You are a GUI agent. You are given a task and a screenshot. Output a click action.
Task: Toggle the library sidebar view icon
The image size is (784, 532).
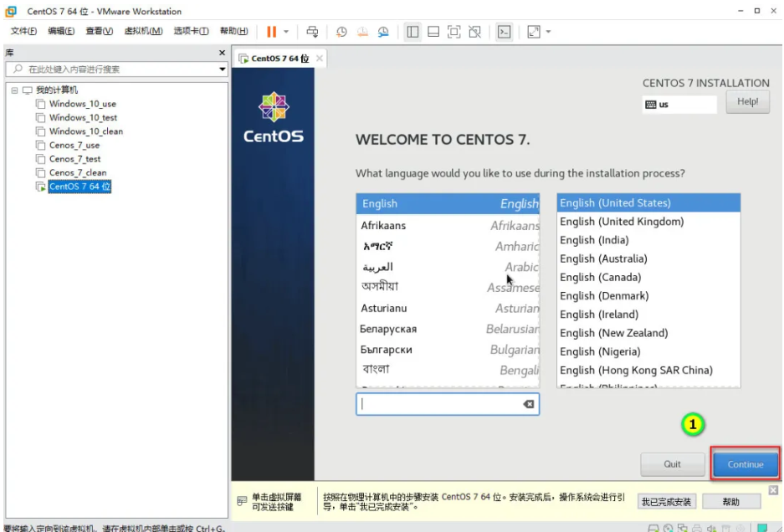[x=412, y=32]
